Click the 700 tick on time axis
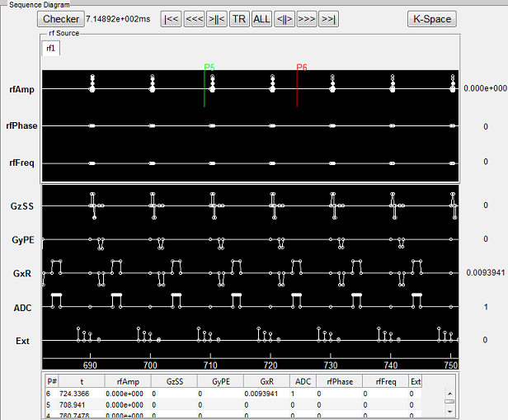This screenshot has height=420, width=508. point(150,366)
